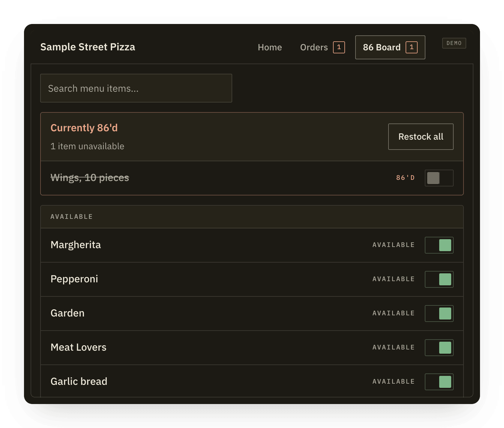504x428 pixels.
Task: Mark Margherita as 86'd
Action: click(439, 245)
